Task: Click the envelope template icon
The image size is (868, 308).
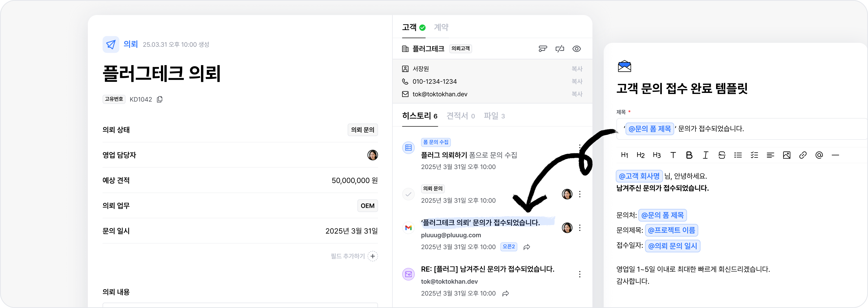Action: [624, 66]
